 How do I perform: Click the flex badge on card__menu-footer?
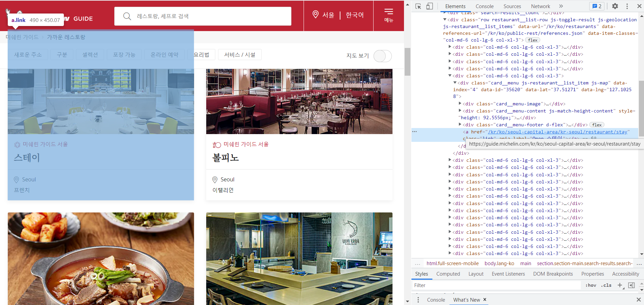coord(597,125)
